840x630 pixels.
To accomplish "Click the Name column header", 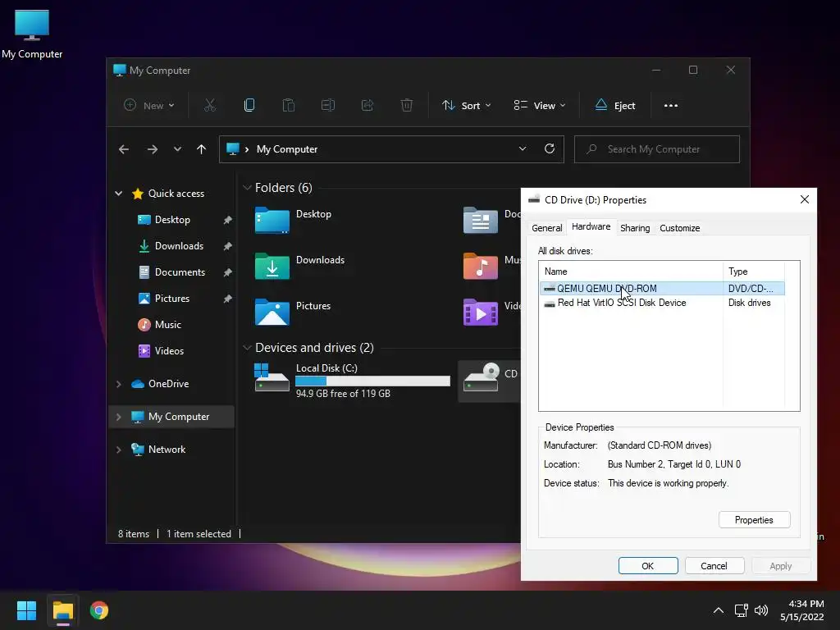I will (631, 272).
